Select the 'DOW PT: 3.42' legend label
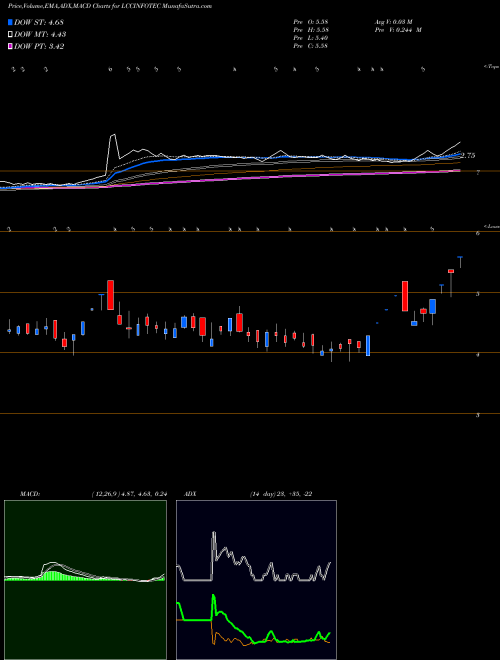500x660 pixels. click(39, 47)
